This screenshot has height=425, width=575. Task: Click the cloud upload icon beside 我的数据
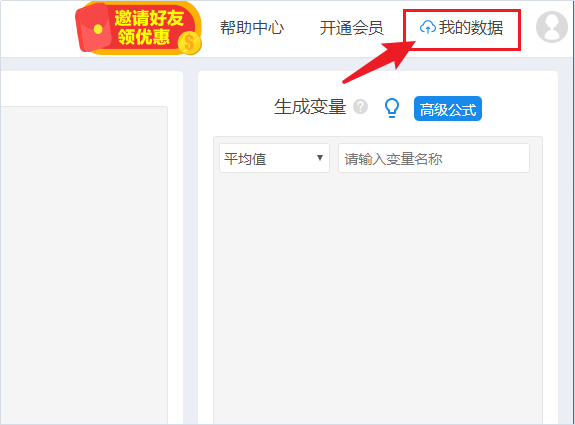tap(428, 28)
